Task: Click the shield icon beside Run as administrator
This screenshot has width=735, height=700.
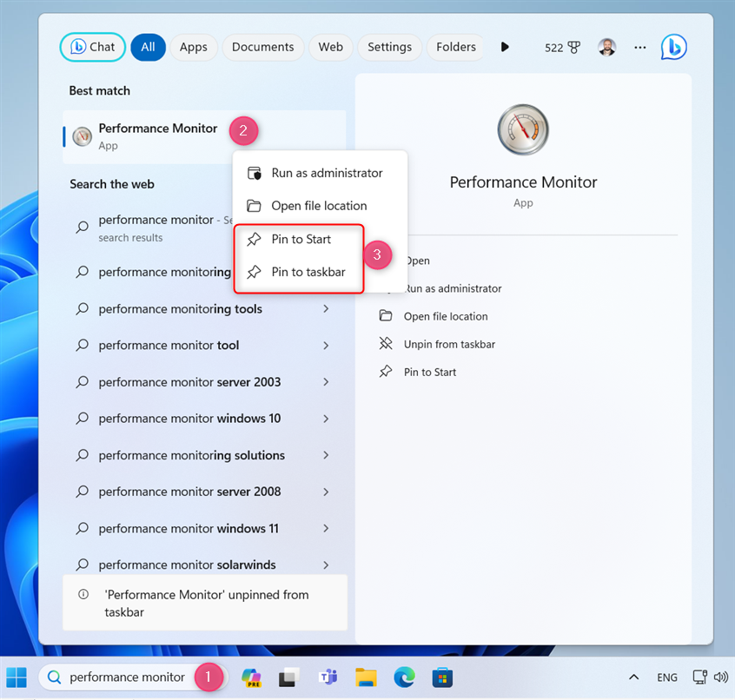Action: 254,174
